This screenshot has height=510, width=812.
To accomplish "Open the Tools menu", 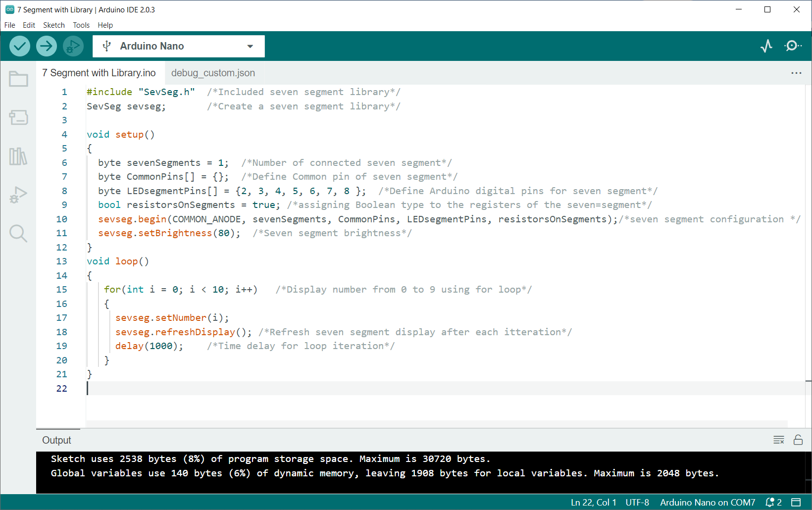I will click(81, 25).
